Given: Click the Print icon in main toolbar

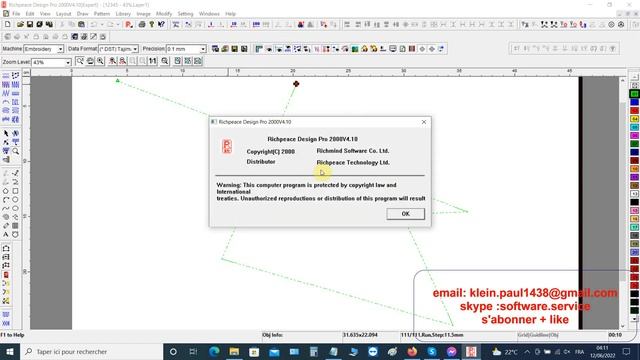Looking at the screenshot, I should click(x=142, y=24).
